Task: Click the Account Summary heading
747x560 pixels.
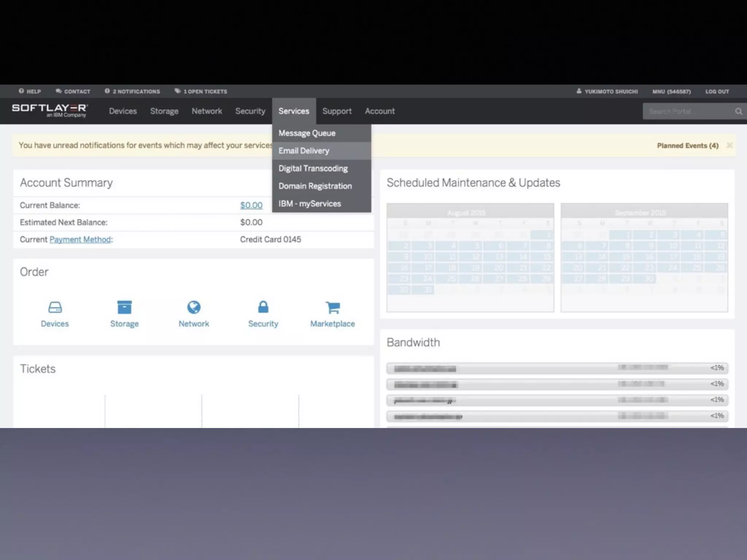Action: click(66, 183)
